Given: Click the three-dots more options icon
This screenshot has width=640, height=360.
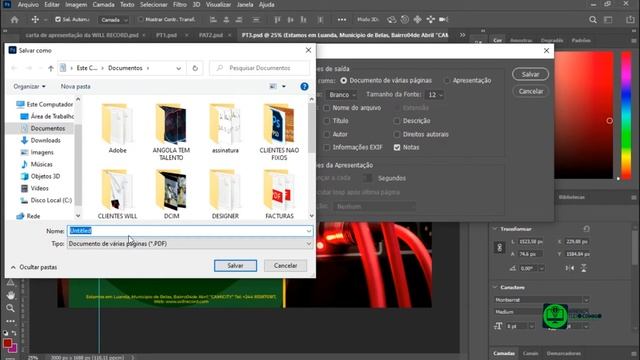Looking at the screenshot, I should tap(342, 20).
